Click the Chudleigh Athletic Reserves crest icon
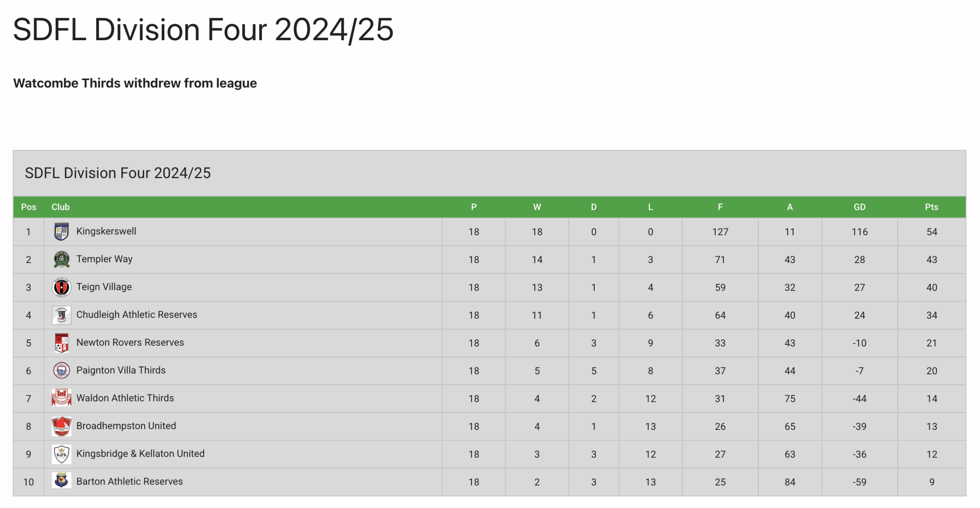980x508 pixels. point(61,315)
